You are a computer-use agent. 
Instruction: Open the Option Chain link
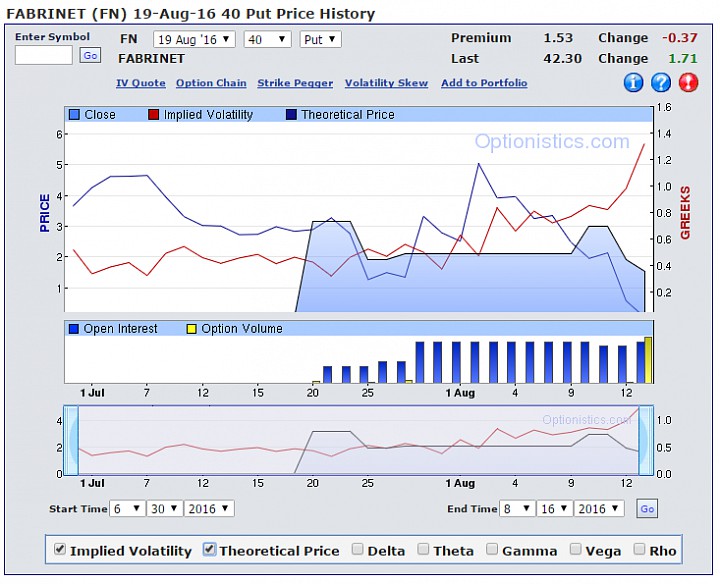click(x=211, y=83)
